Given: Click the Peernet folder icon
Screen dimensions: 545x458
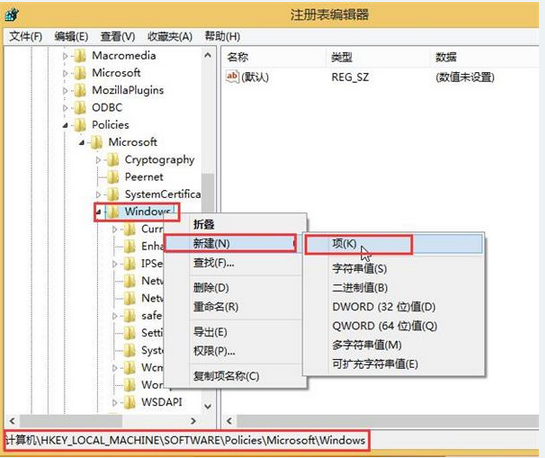Looking at the screenshot, I should (113, 177).
